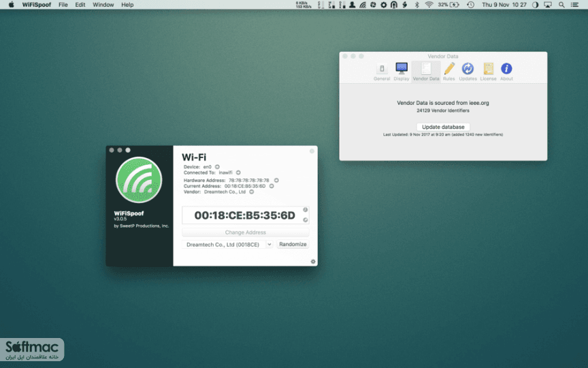588x368 pixels.
Task: Open the License preferences tab
Action: 488,72
